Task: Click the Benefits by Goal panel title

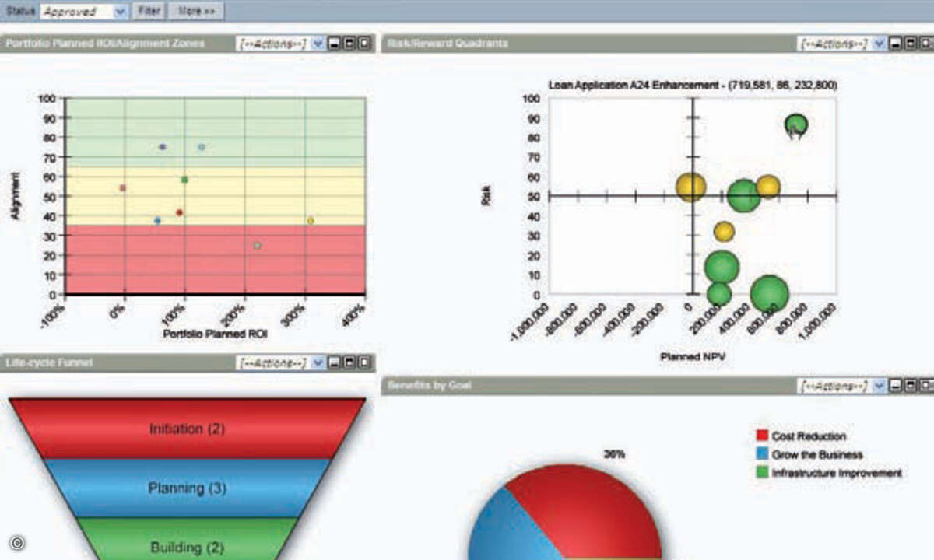Action: coord(429,386)
